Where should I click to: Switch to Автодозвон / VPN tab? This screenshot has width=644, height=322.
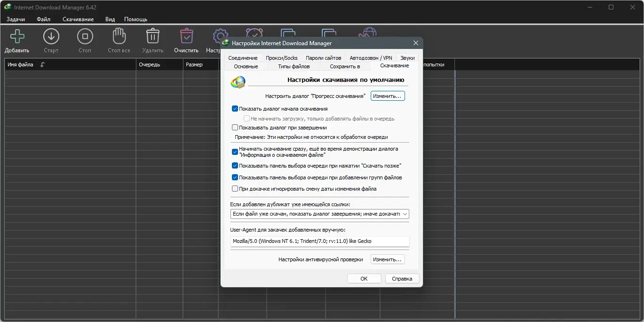tap(371, 58)
